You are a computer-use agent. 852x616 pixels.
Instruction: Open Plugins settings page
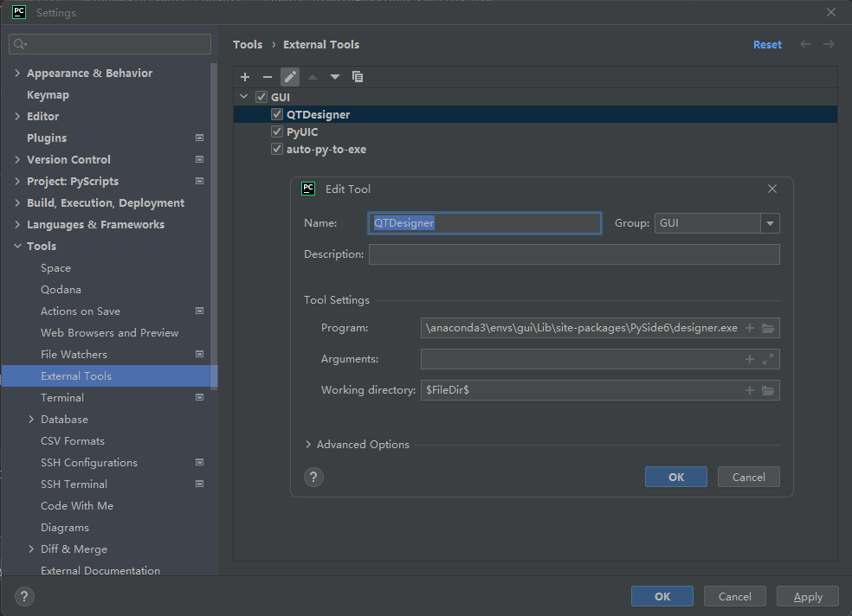[x=47, y=138]
